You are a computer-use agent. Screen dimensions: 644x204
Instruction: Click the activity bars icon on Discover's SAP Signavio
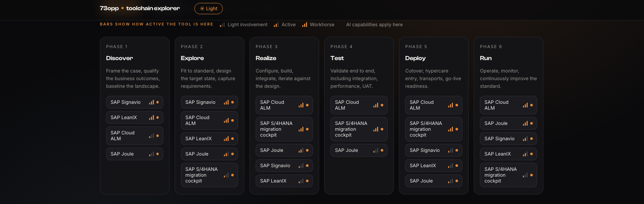151,102
